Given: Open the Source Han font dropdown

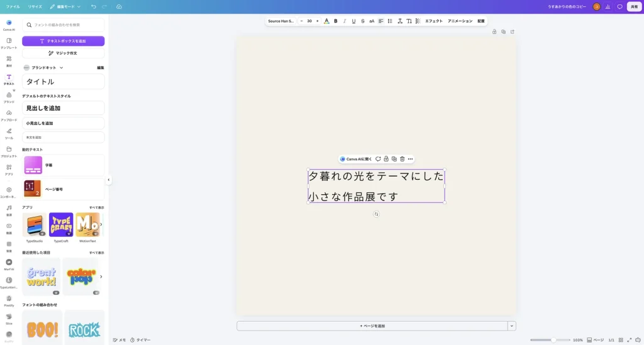Looking at the screenshot, I should pyautogui.click(x=281, y=21).
